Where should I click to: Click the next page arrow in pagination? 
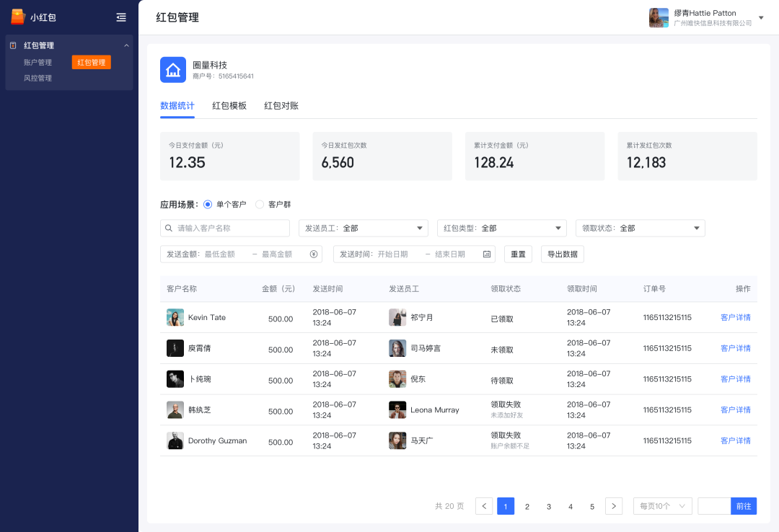613,506
